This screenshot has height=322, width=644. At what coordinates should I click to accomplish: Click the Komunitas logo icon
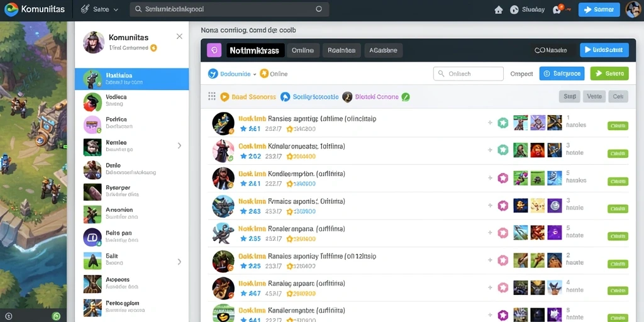point(11,9)
